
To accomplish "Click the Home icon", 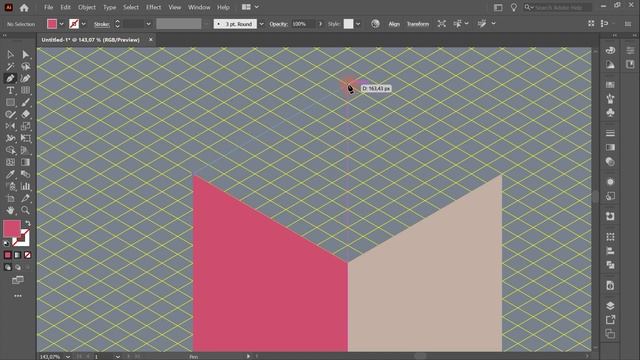I will (24, 7).
